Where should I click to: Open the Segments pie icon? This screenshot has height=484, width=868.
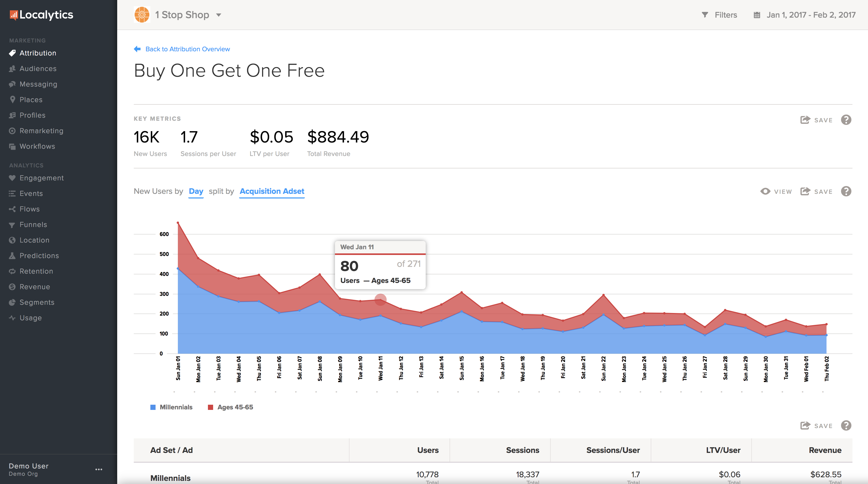(12, 302)
